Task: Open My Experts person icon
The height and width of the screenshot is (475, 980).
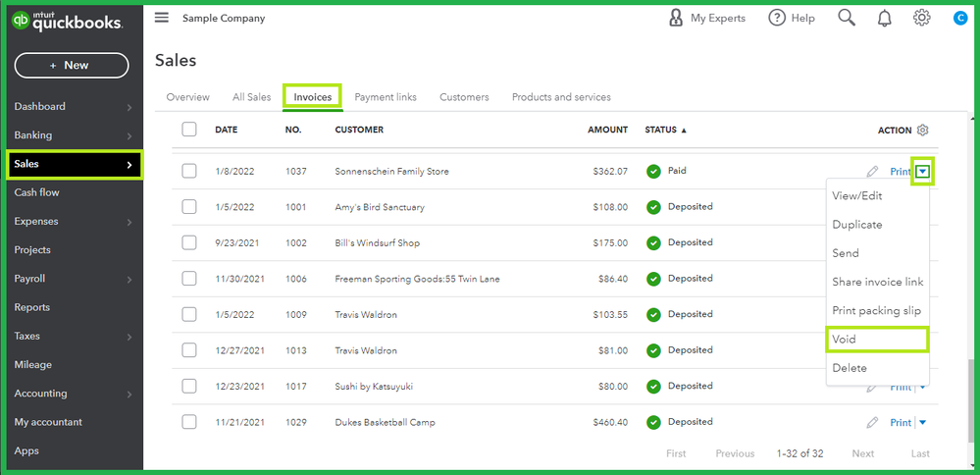Action: point(676,18)
